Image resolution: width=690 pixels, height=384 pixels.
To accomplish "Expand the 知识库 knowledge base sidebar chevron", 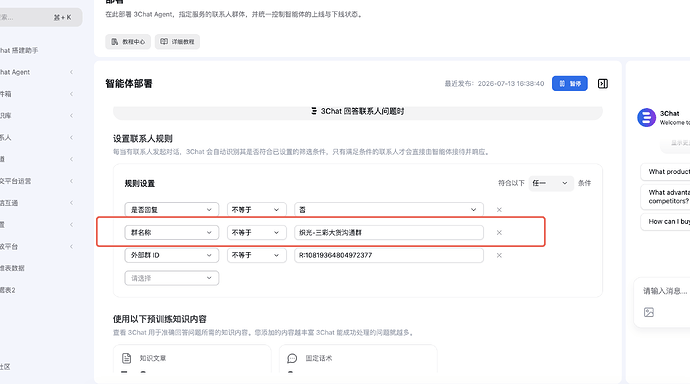I will pyautogui.click(x=71, y=116).
